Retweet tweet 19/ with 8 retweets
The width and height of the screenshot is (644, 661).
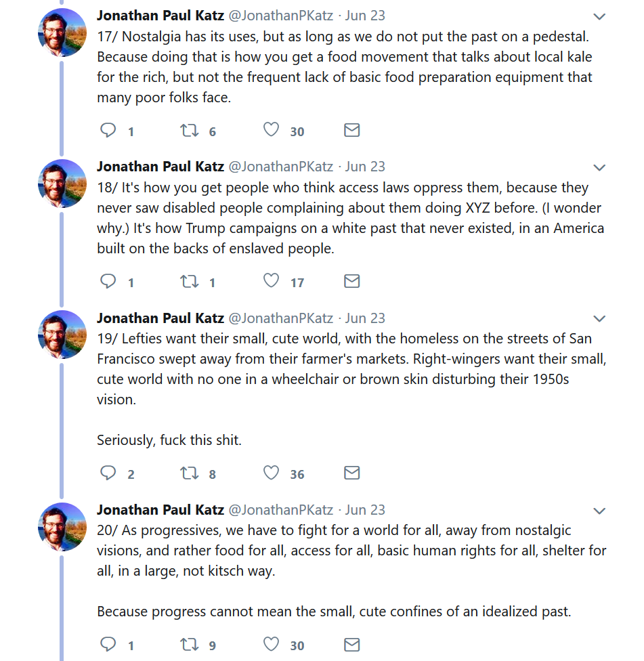point(190,473)
